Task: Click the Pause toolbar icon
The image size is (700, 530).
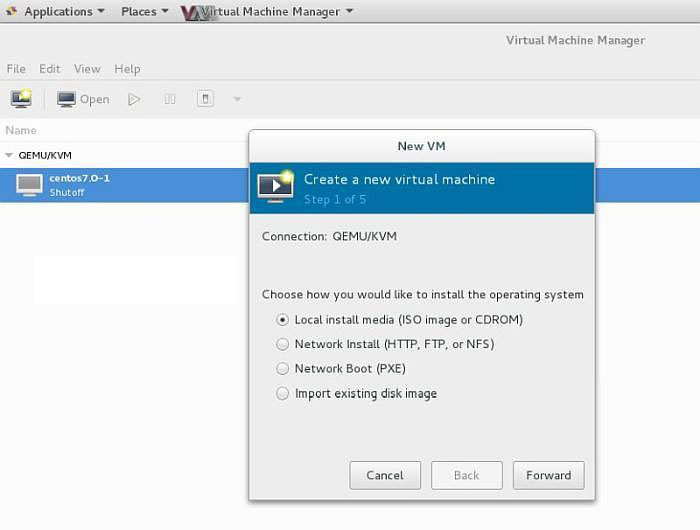Action: tap(170, 99)
